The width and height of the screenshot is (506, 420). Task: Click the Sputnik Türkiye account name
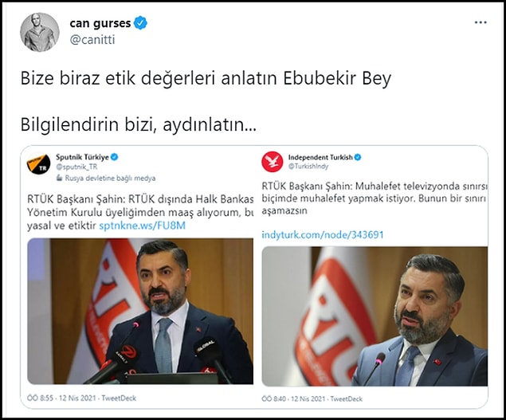82,157
